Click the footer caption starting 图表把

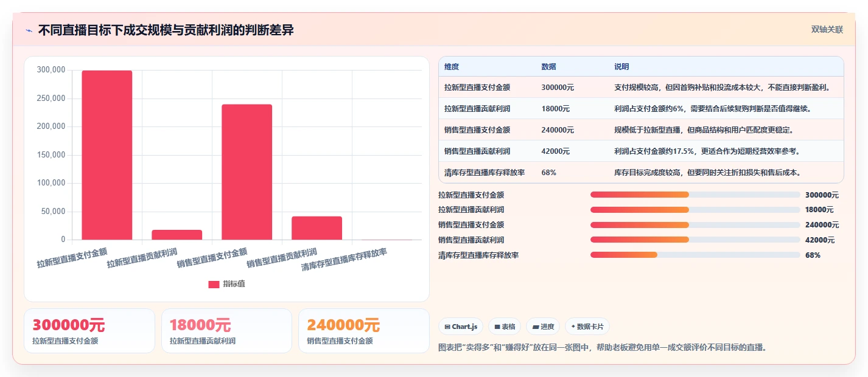(602, 348)
